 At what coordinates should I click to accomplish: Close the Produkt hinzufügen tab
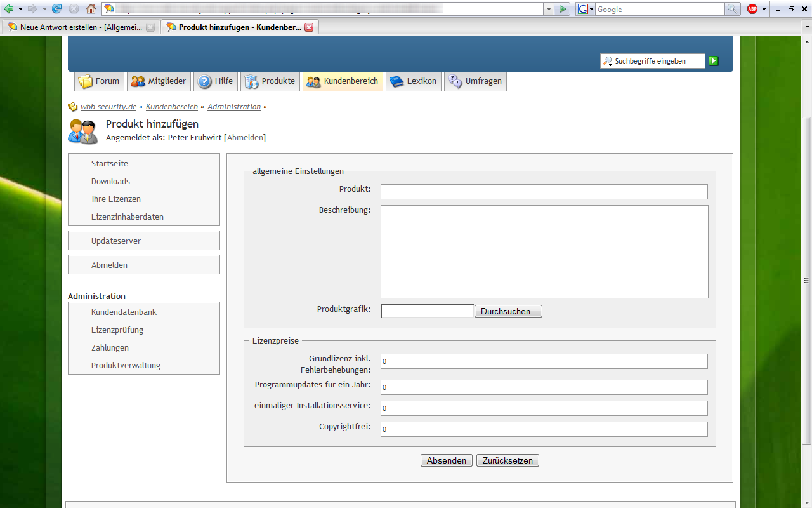(x=309, y=27)
